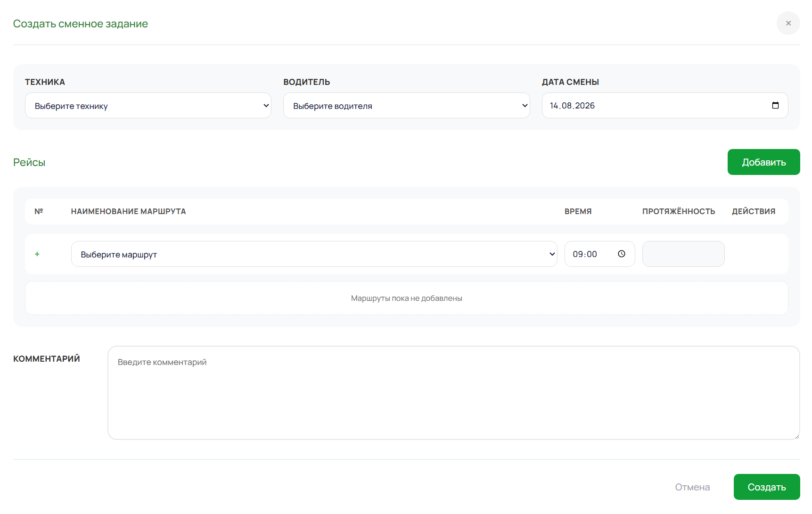Open the 'Выберите маршрут' dropdown
812x514 pixels.
(314, 254)
